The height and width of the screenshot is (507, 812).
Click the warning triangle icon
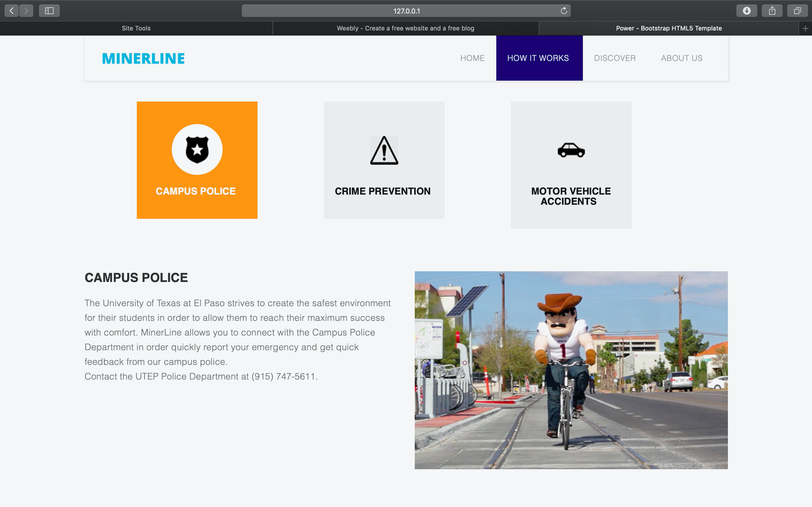pyautogui.click(x=384, y=151)
